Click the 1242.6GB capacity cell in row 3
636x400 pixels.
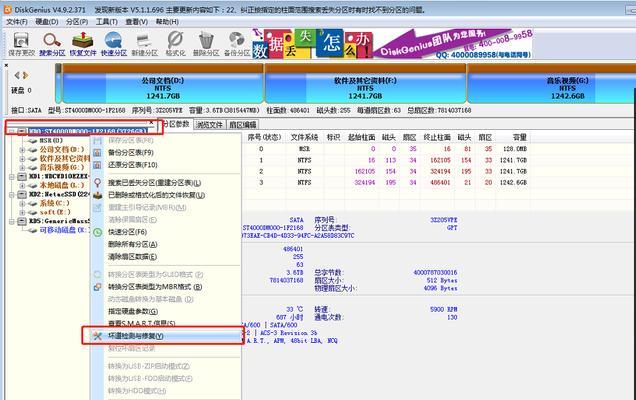[x=513, y=183]
